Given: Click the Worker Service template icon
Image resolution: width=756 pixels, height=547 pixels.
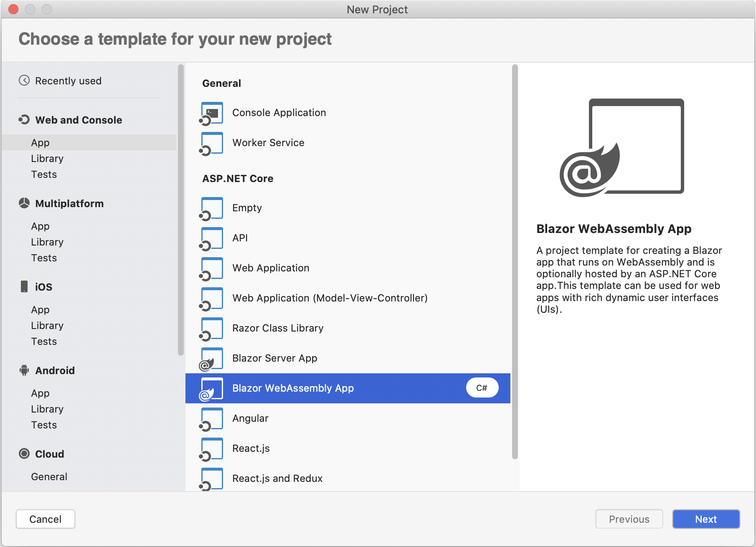Looking at the screenshot, I should (x=211, y=144).
